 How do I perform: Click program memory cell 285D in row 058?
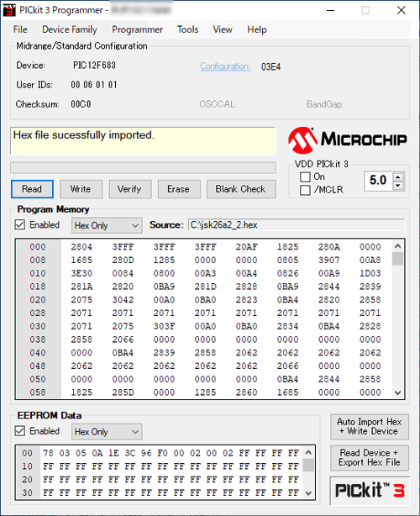(x=123, y=392)
